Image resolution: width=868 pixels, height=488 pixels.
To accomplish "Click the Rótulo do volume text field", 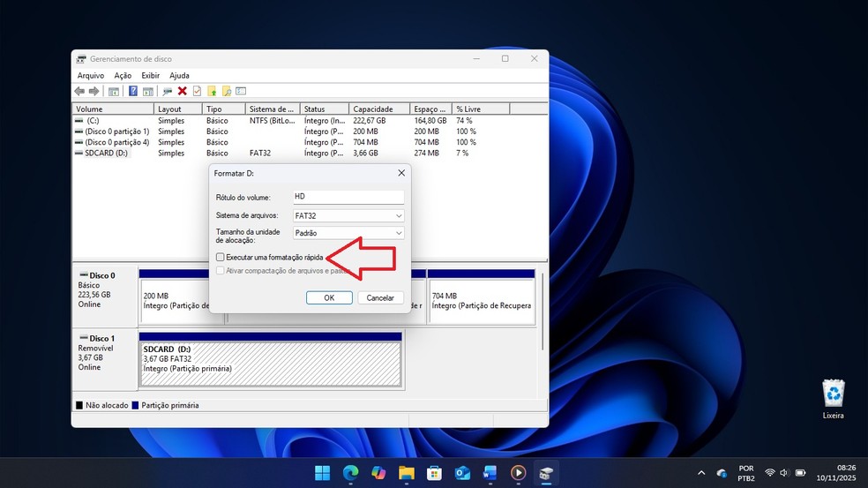I will pos(348,197).
